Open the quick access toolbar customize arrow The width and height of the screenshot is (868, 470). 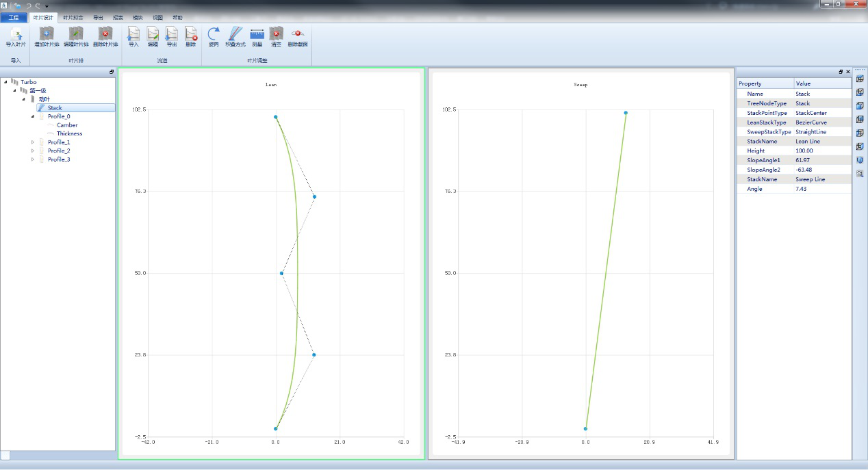[47, 5]
